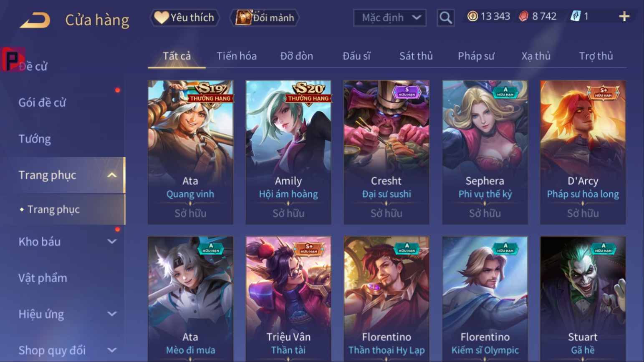Tap the plus icon to add currency

[624, 16]
